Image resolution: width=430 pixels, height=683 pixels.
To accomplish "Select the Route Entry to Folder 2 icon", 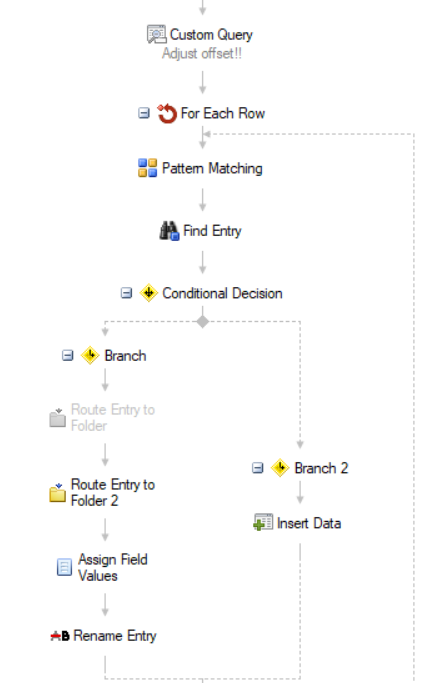I will (58, 493).
